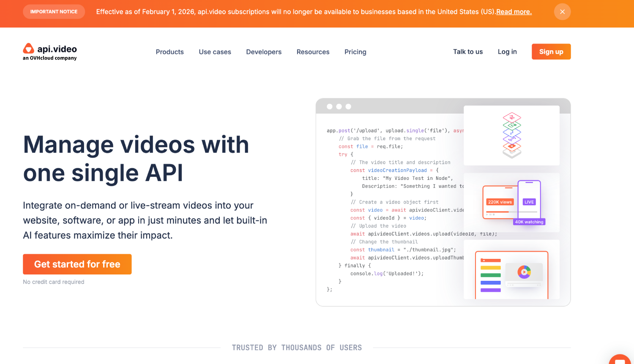The width and height of the screenshot is (634, 364).
Task: Open the Developers menu
Action: click(x=264, y=52)
